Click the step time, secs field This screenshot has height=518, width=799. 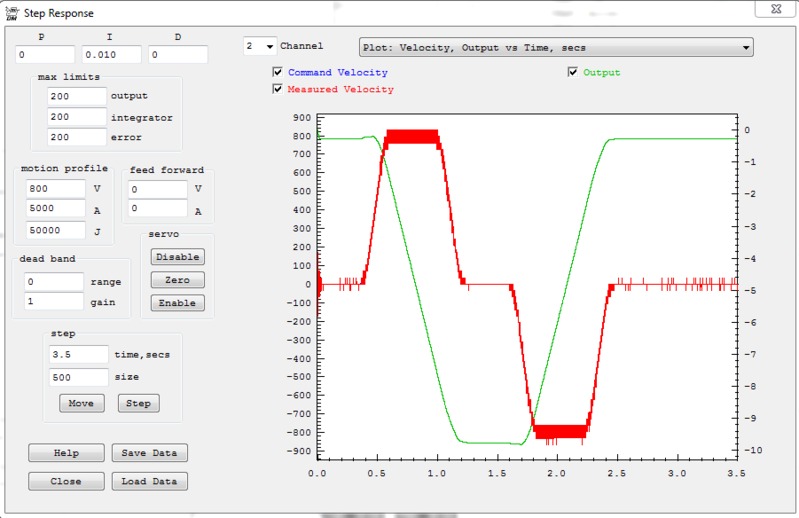pyautogui.click(x=78, y=355)
